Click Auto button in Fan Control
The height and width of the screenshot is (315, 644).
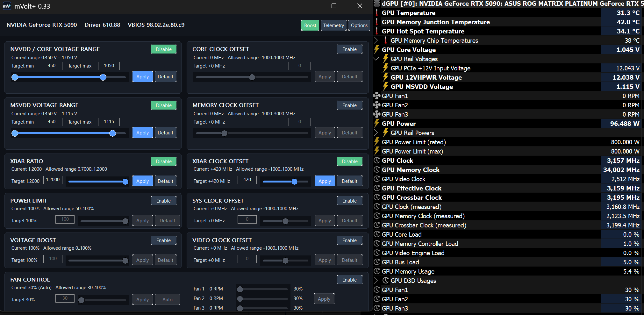point(168,300)
